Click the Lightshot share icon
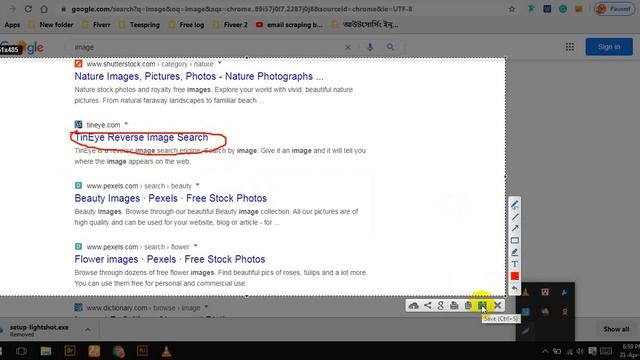The image size is (640, 360). click(x=427, y=305)
